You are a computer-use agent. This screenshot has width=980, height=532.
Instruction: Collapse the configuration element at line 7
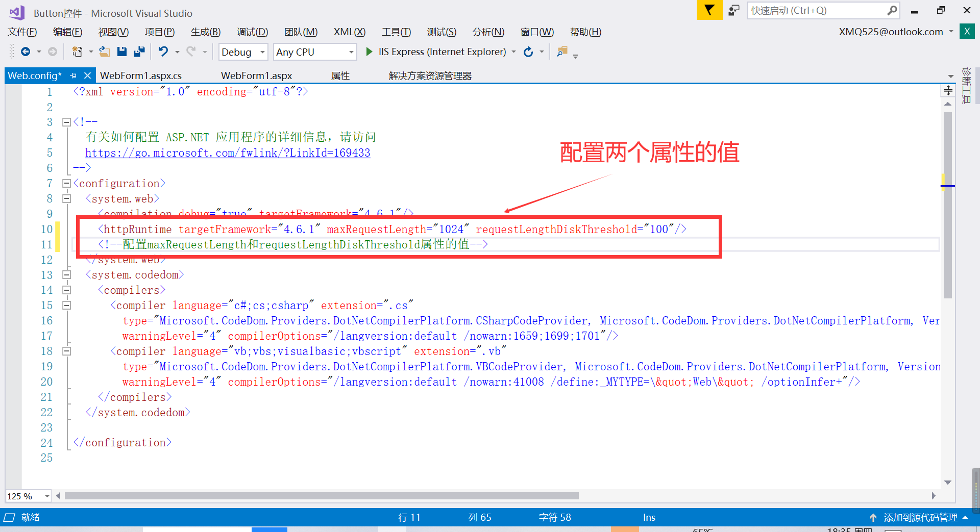[x=66, y=184]
